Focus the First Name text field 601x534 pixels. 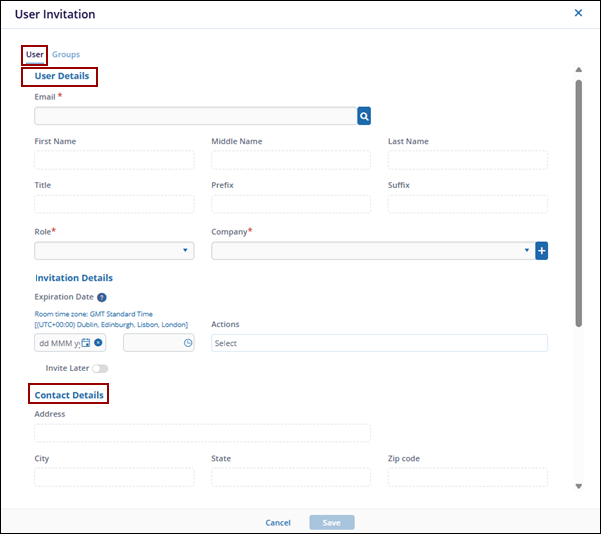114,160
